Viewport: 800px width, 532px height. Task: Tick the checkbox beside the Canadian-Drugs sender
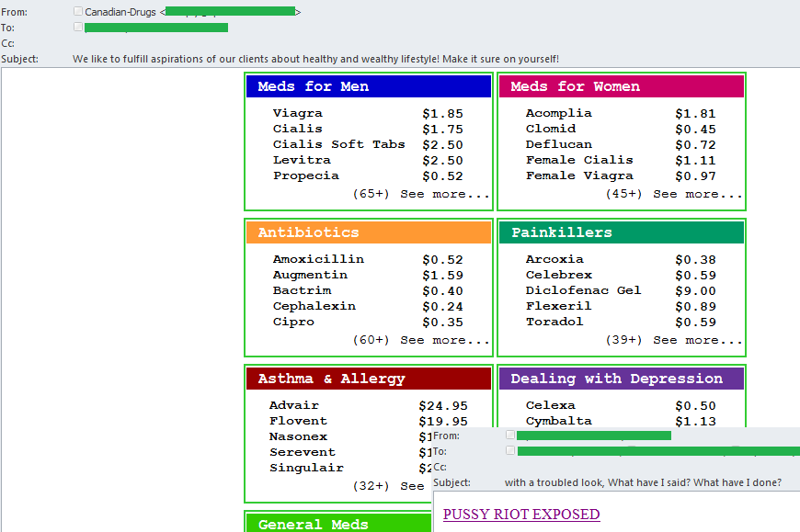click(78, 11)
